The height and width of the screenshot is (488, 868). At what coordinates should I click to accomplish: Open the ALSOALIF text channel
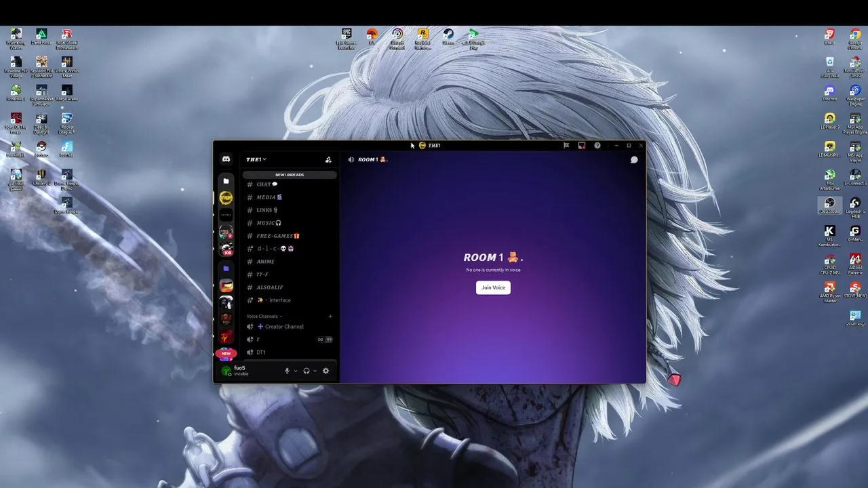coord(290,287)
